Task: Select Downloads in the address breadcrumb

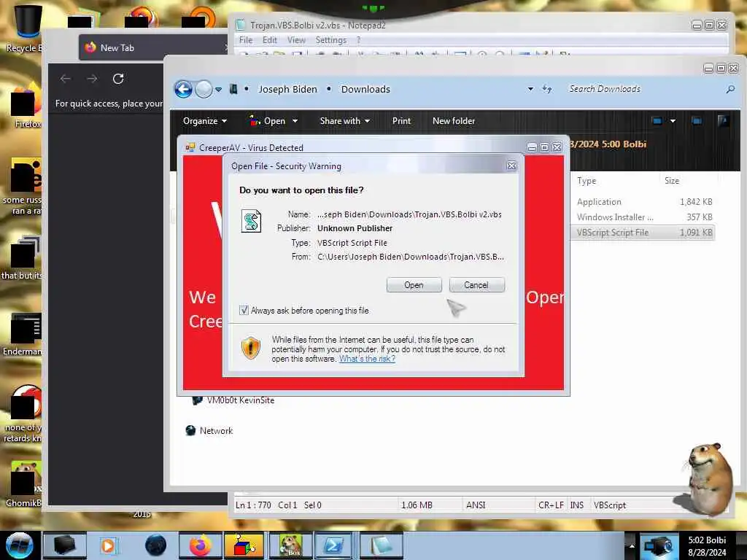Action: [x=365, y=89]
